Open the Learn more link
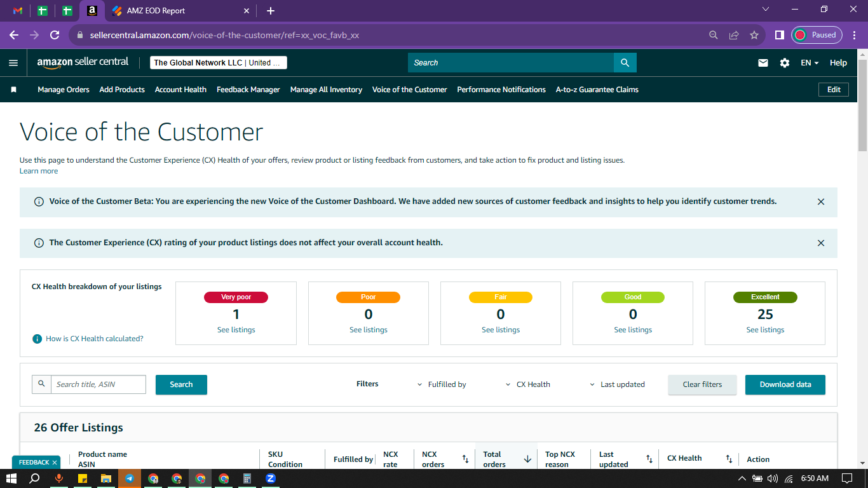 click(39, 171)
